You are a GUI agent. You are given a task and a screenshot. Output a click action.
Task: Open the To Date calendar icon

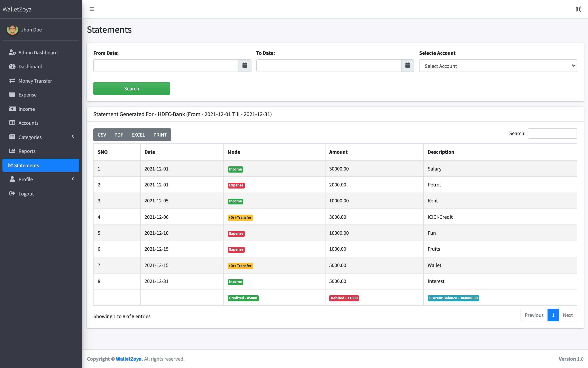[x=407, y=65]
